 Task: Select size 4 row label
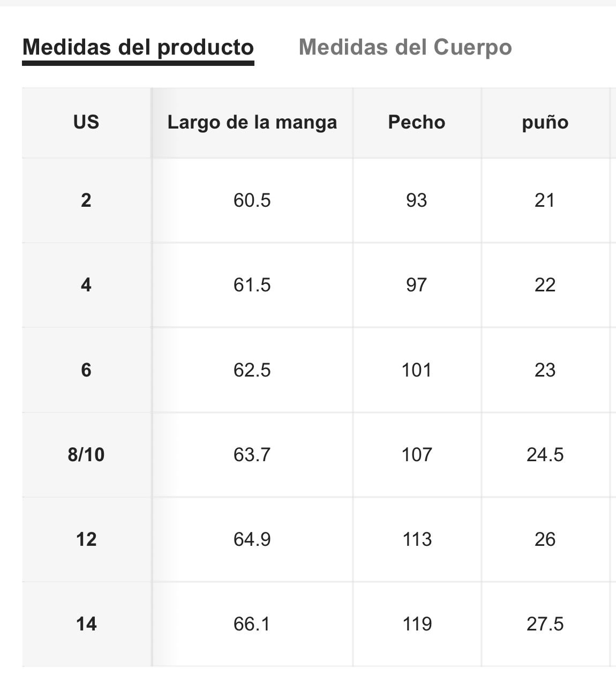click(86, 285)
